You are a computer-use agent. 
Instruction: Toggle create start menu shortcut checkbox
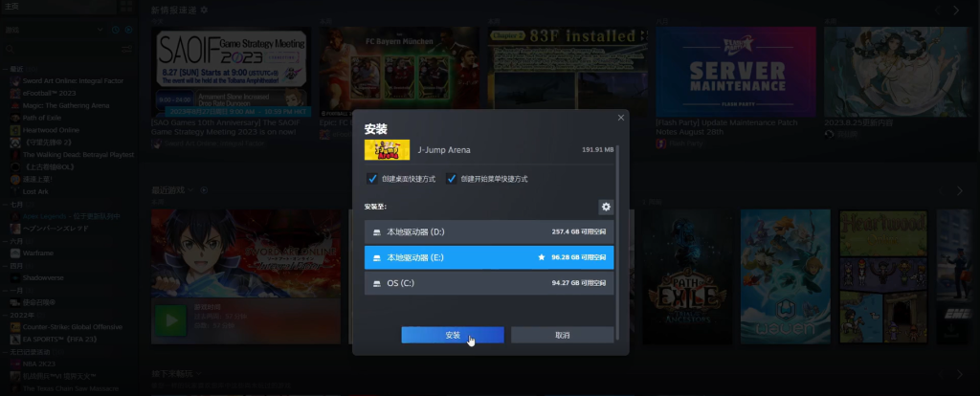[x=452, y=179]
